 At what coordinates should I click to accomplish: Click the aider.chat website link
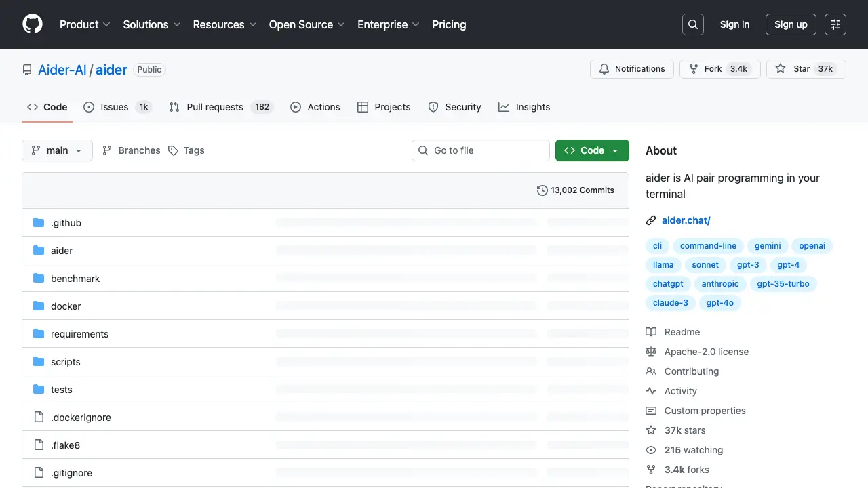(x=686, y=220)
